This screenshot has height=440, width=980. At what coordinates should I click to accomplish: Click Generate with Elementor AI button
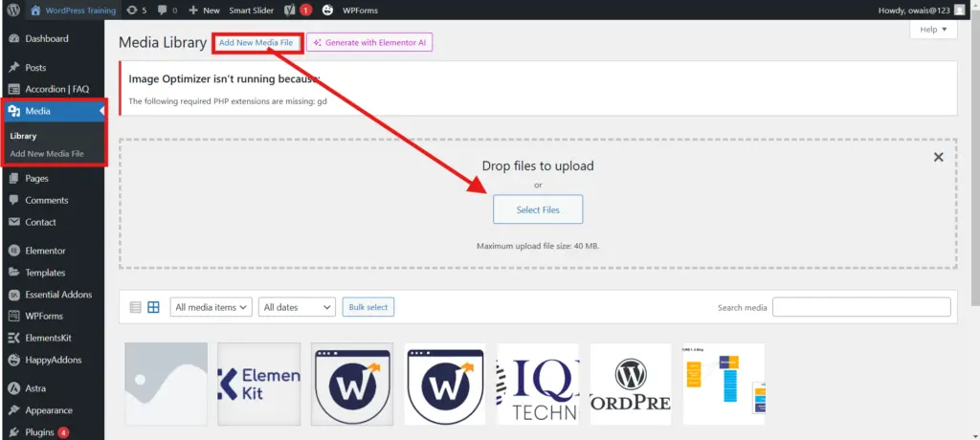[x=369, y=42]
